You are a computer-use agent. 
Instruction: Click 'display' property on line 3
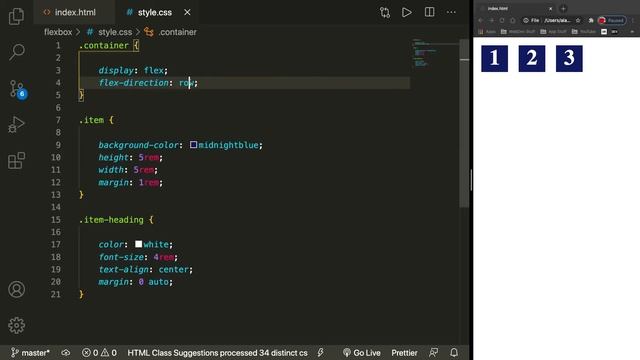pyautogui.click(x=116, y=70)
